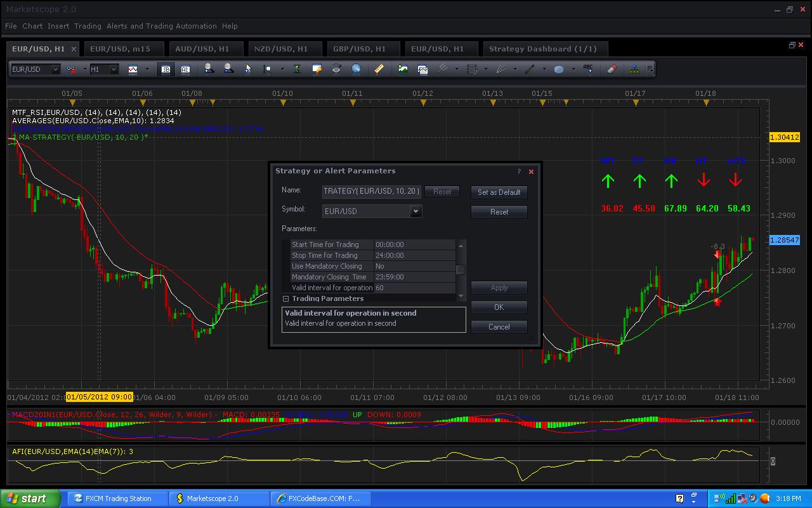Click the green vertical scale icon
This screenshot has width=812, height=508.
point(297,69)
